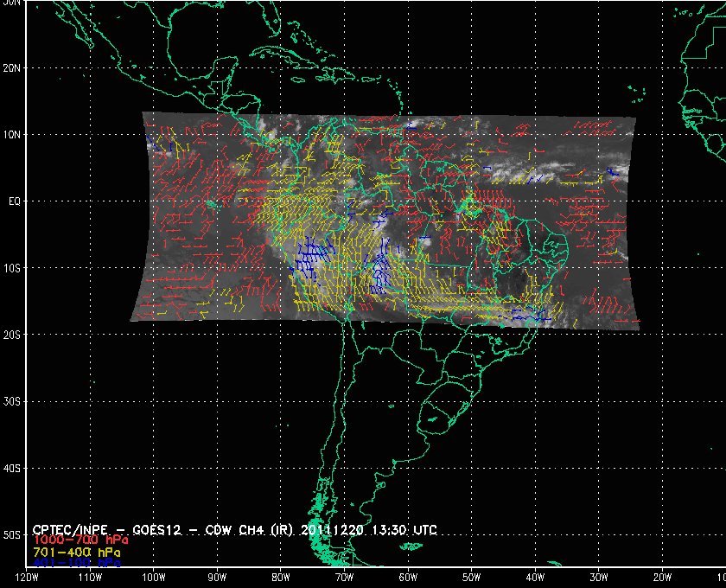Click the 40W longitude label

coord(535,578)
